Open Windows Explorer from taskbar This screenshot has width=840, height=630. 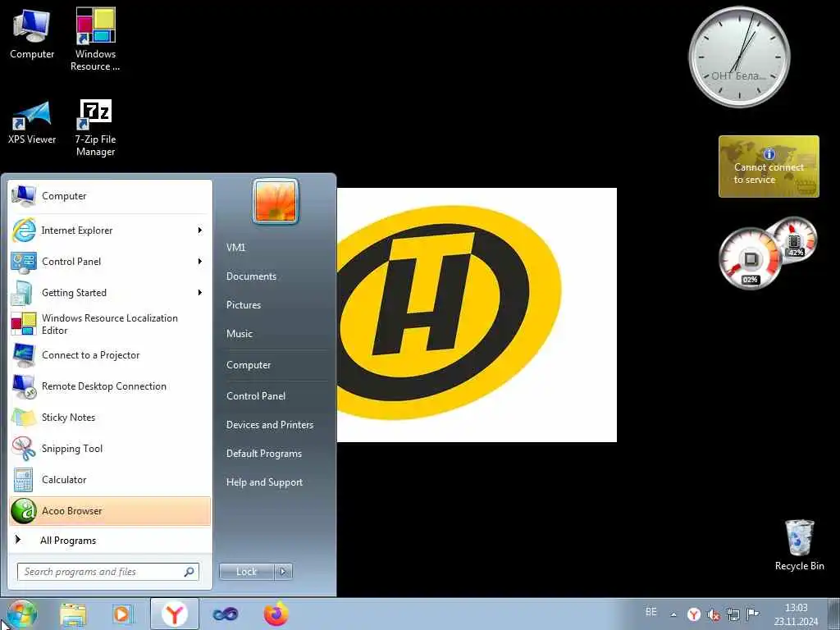73,614
